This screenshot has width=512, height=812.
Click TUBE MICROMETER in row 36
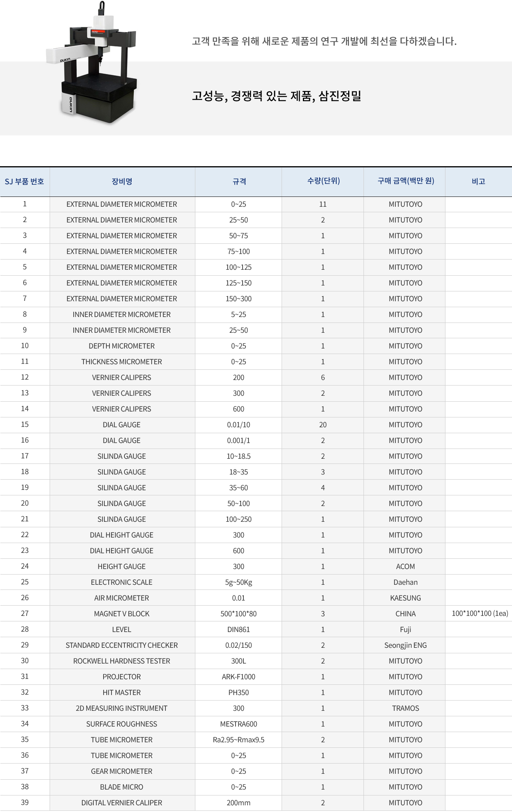[122, 756]
